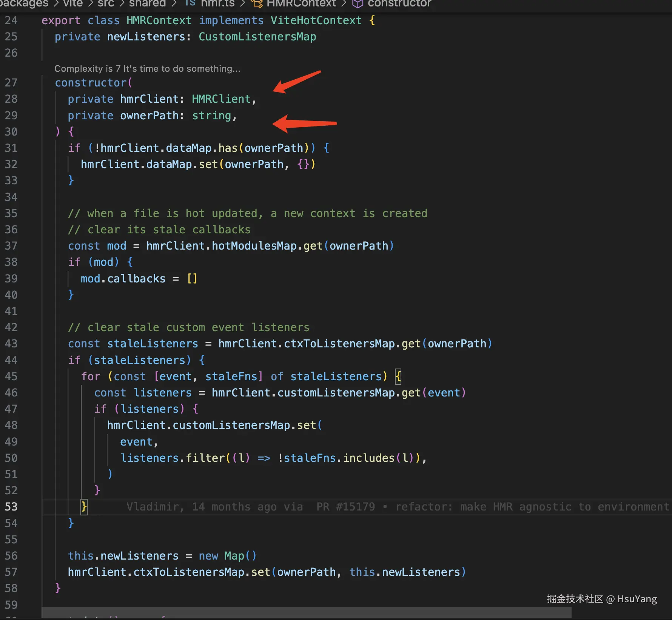Click the horizontal scrollbar at the editor bottom
This screenshot has width=672, height=620.
tap(307, 612)
